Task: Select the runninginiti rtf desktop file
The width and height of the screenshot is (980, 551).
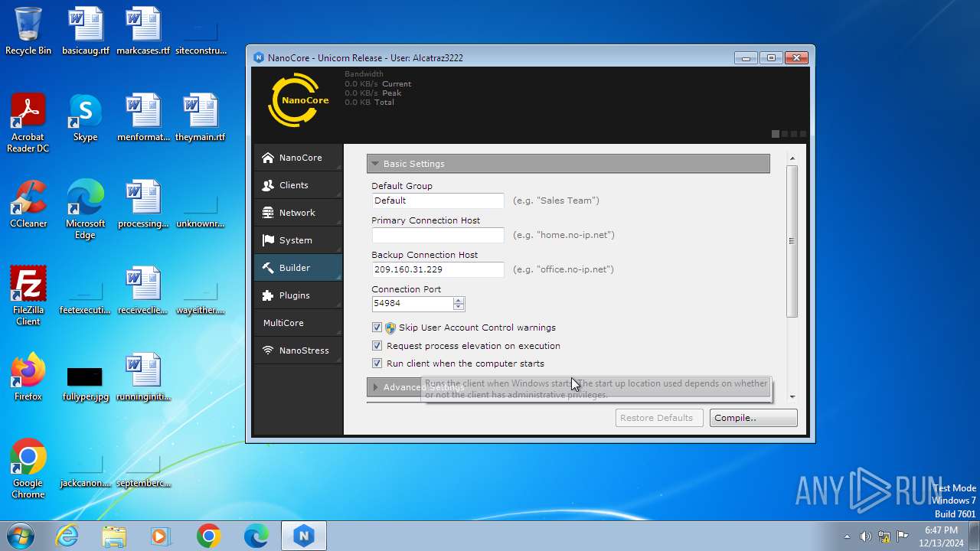Action: pyautogui.click(x=143, y=377)
